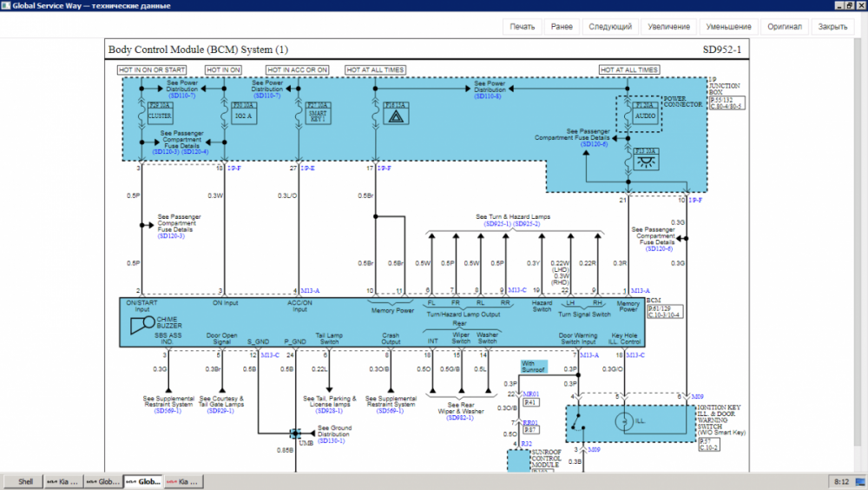868x490 pixels.
Task: Click the ILL lamp circle symbol
Action: point(621,422)
